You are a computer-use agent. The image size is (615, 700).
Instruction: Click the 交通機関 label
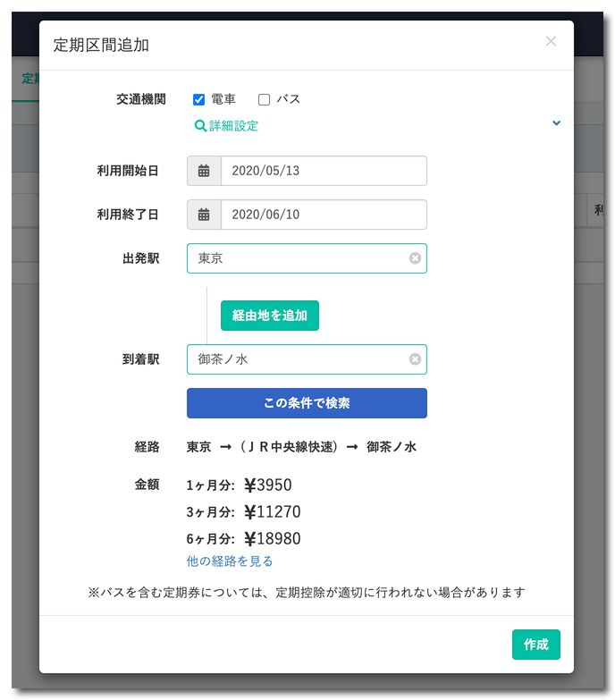(141, 99)
